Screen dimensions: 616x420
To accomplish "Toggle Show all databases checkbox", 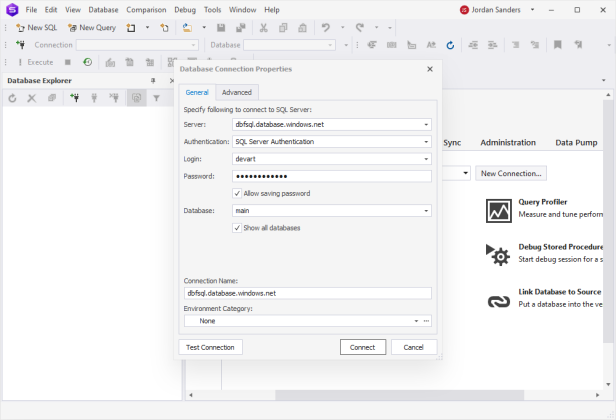I will click(x=236, y=228).
